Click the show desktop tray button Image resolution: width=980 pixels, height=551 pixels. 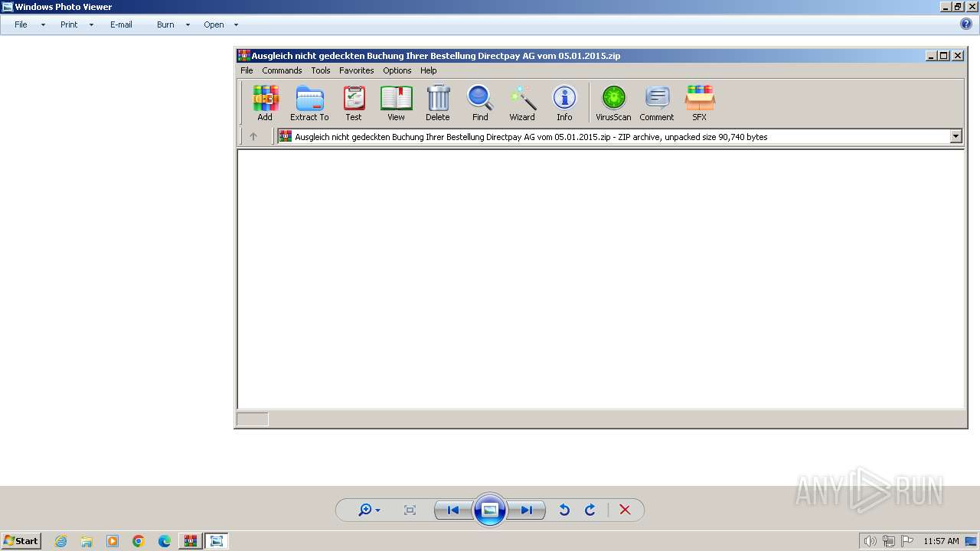pos(971,541)
